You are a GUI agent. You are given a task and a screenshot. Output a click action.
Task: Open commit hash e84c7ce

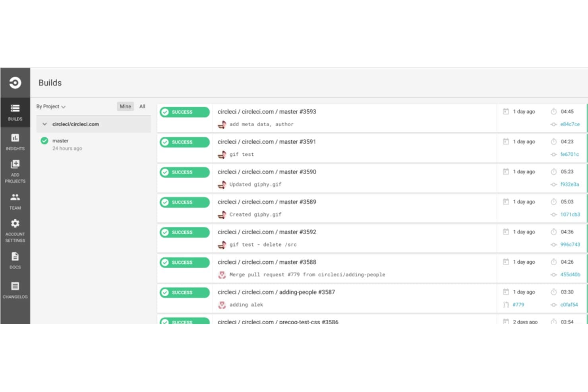(x=570, y=124)
